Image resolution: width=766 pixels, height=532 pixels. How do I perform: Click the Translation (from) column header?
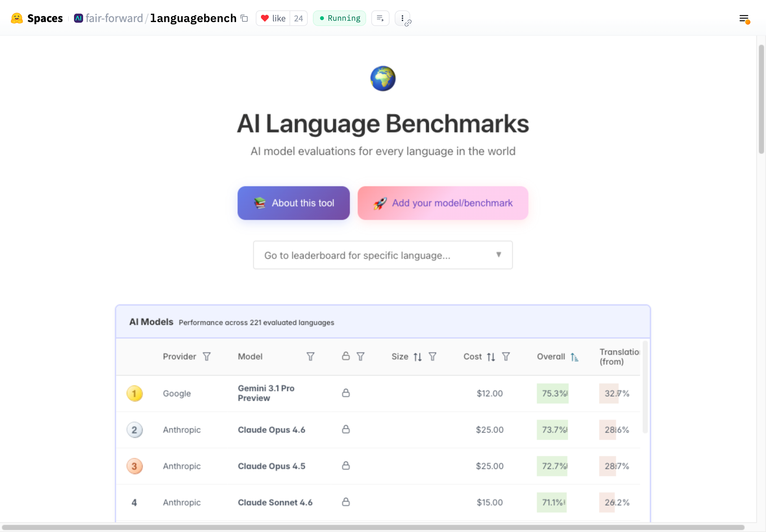[x=619, y=357]
